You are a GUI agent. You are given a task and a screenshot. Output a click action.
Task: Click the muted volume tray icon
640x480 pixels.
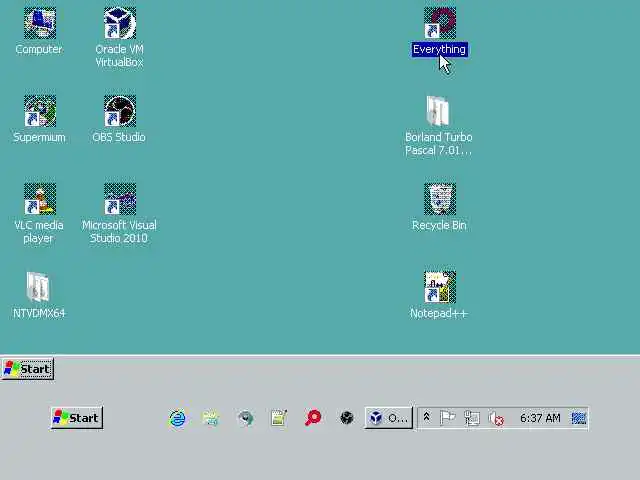[x=496, y=418]
